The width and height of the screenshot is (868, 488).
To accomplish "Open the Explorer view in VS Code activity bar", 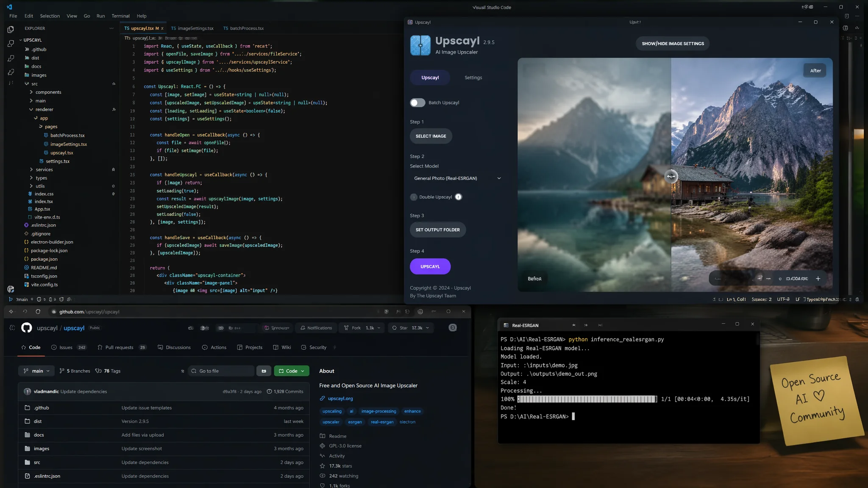I will pyautogui.click(x=11, y=29).
